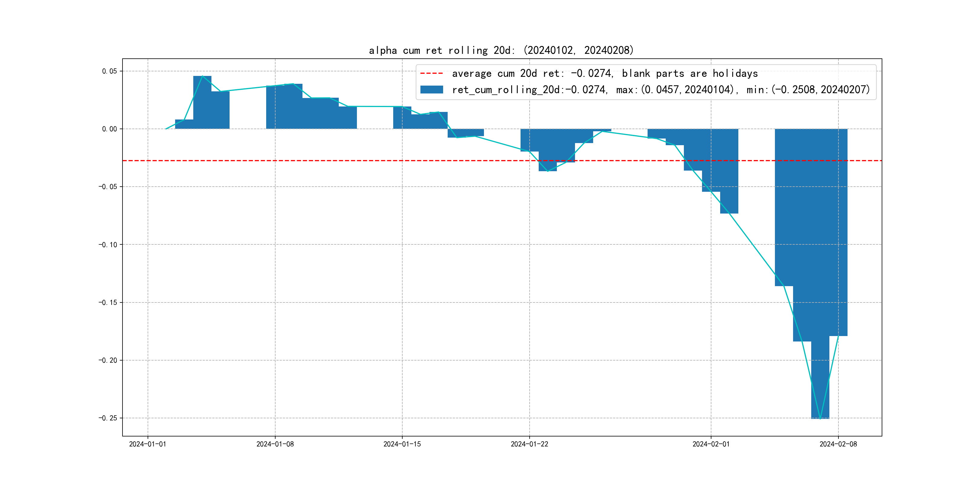This screenshot has width=980, height=490.
Task: Click the -0.25 y-axis tick label
Action: (108, 418)
